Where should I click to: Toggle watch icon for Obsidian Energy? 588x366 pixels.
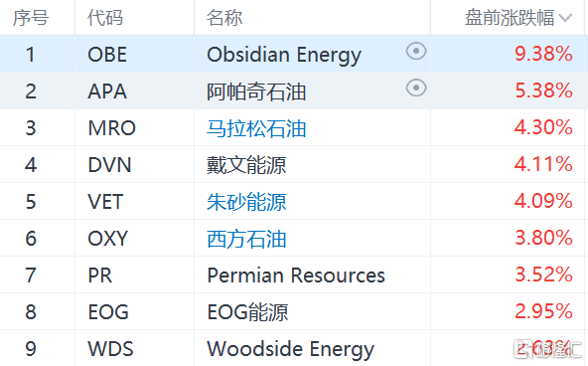pos(416,51)
